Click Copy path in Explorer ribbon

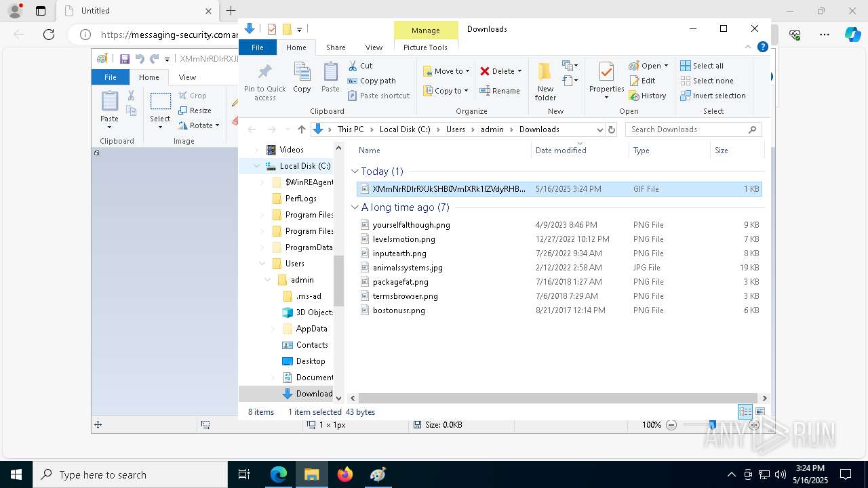372,81
